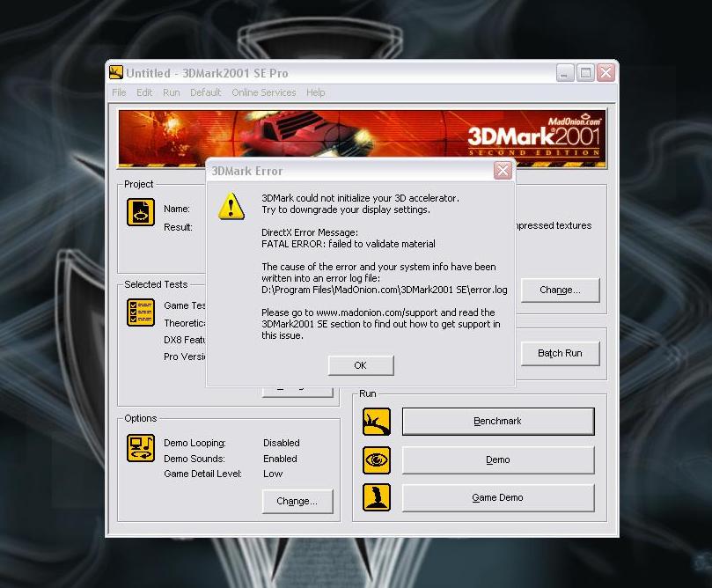Launch the Demo button
This screenshot has height=588, width=712.
pos(498,460)
